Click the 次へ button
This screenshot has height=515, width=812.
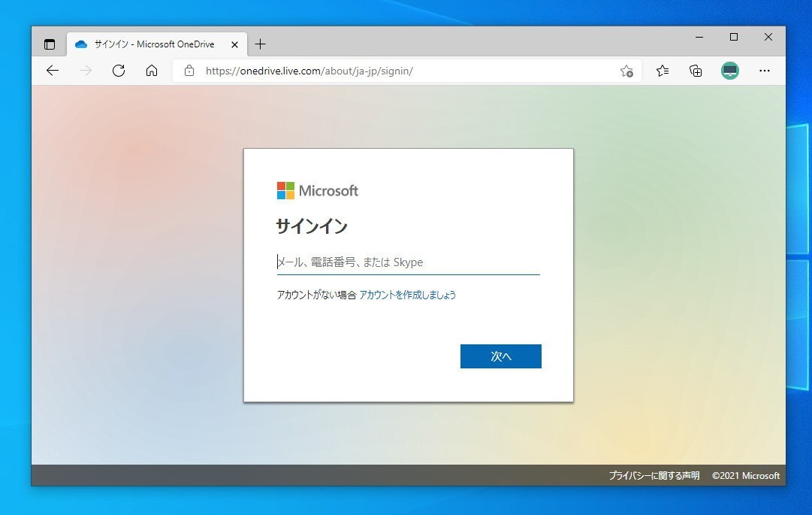501,356
